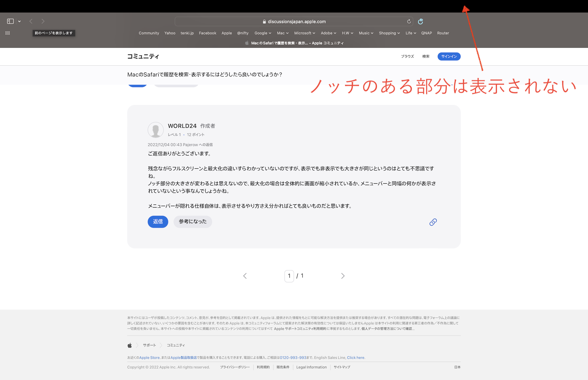
Task: Open the WORLD24 author profile name
Action: pyautogui.click(x=182, y=126)
